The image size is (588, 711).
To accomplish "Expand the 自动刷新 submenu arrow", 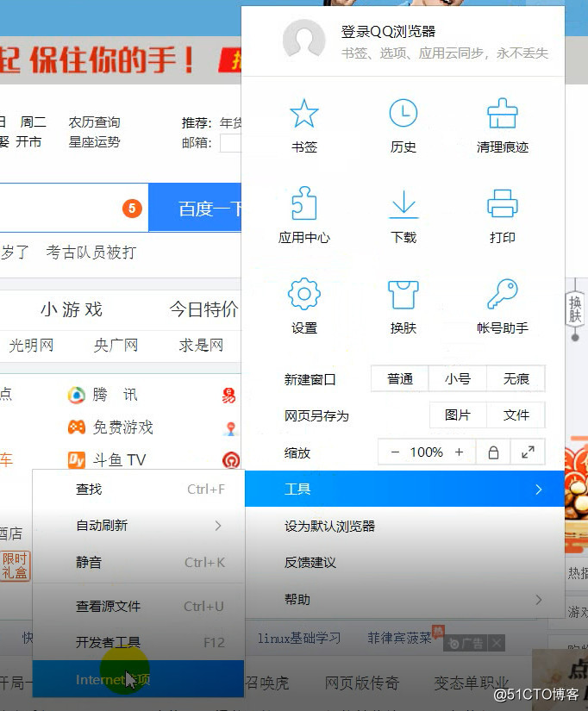I will (218, 526).
